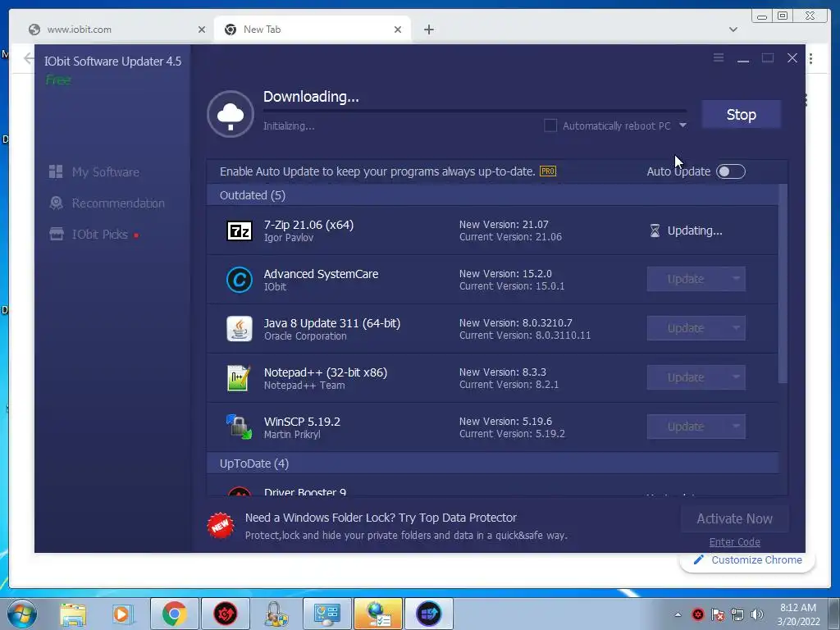Image resolution: width=840 pixels, height=630 pixels.
Task: Click the cloud download icon
Action: pyautogui.click(x=231, y=114)
